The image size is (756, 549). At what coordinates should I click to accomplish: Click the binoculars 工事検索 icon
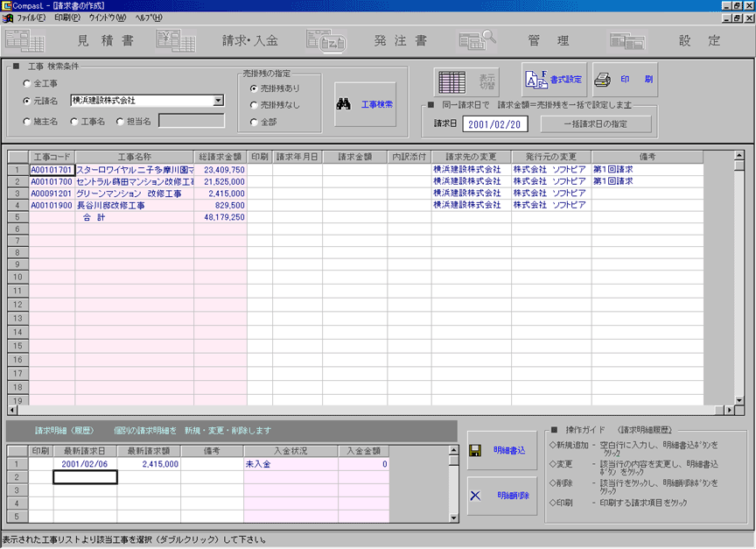(x=343, y=103)
